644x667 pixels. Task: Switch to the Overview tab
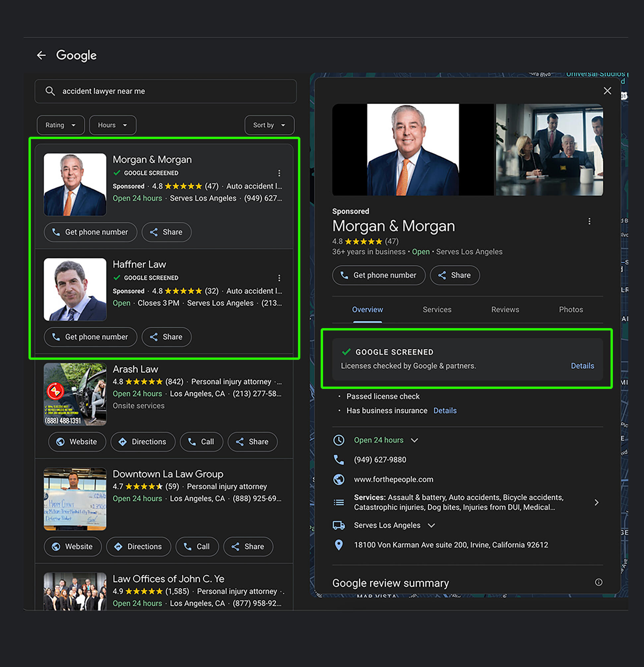pyautogui.click(x=367, y=309)
